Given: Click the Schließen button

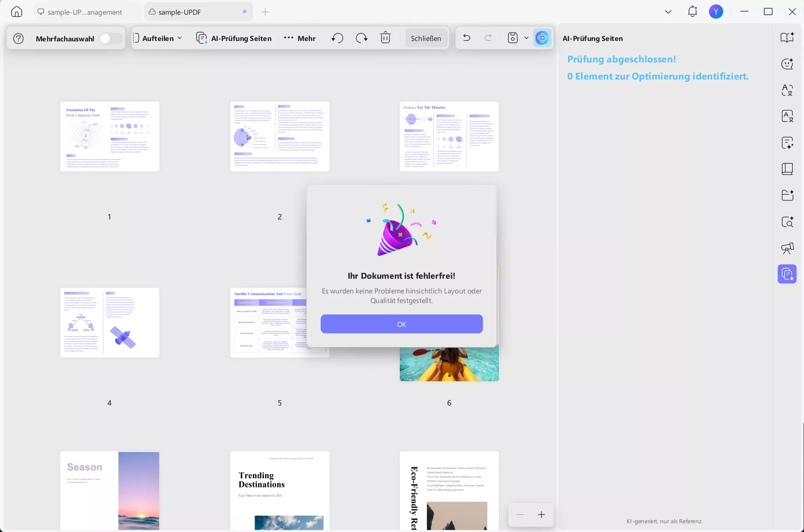Looking at the screenshot, I should pyautogui.click(x=426, y=38).
